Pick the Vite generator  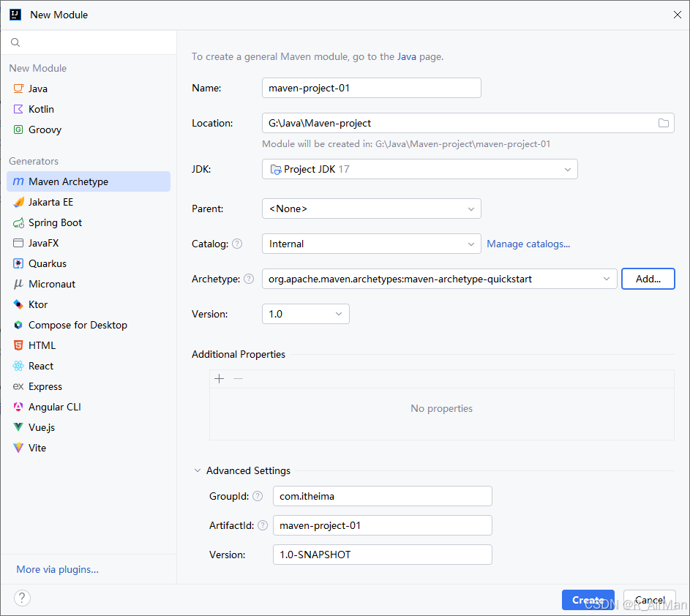88,448
